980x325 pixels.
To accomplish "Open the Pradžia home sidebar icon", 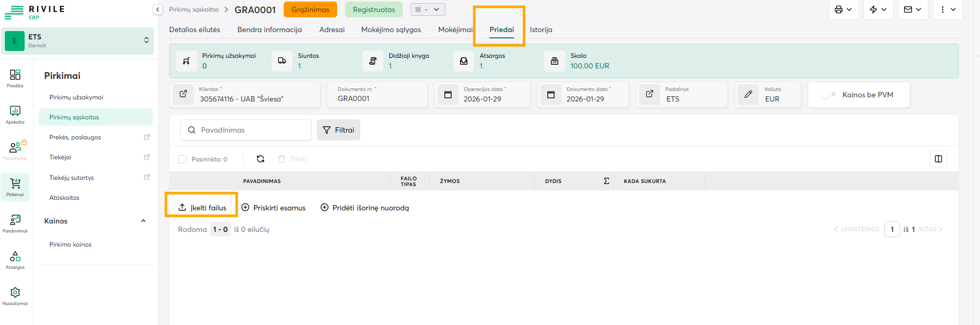I will click(x=15, y=78).
